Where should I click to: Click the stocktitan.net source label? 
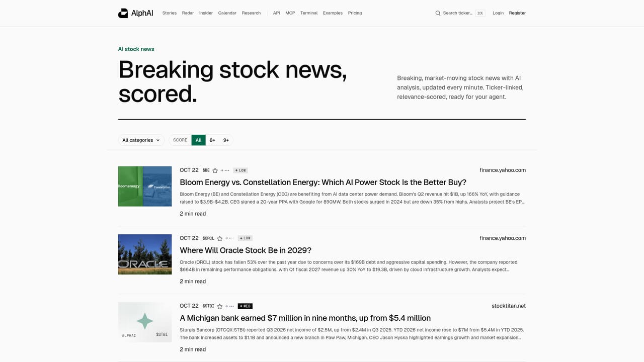509,306
